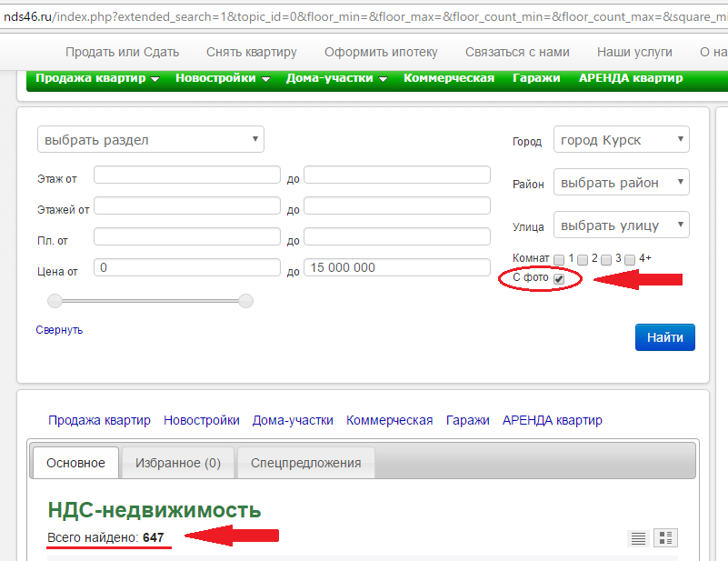Select the 'Избранное (0)' tab
This screenshot has height=561, width=728.
click(178, 463)
